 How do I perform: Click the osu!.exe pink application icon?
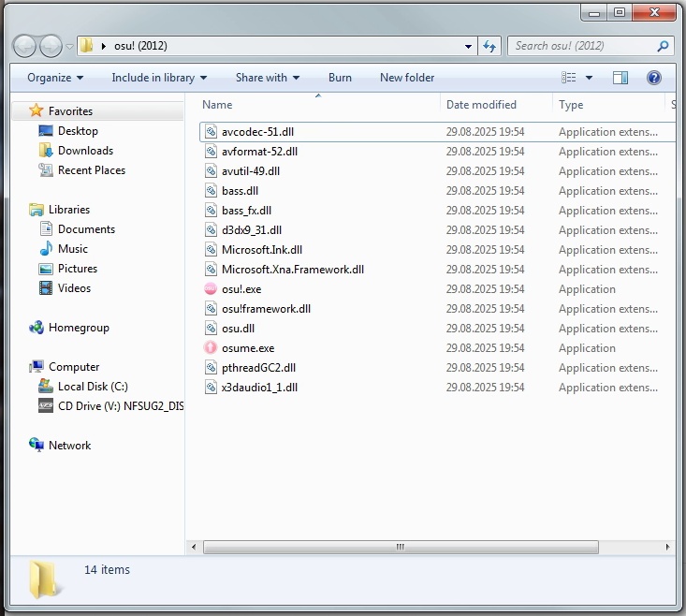click(x=211, y=289)
